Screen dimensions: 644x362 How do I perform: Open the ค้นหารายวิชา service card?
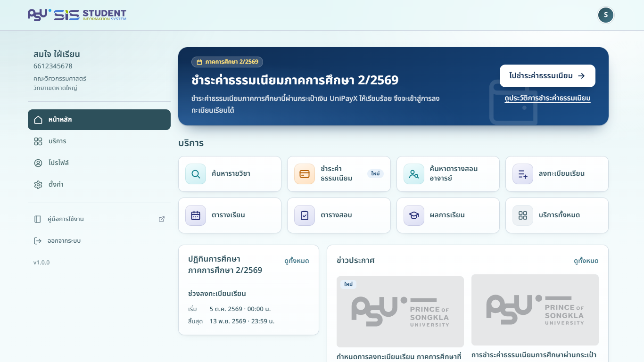[x=230, y=174]
